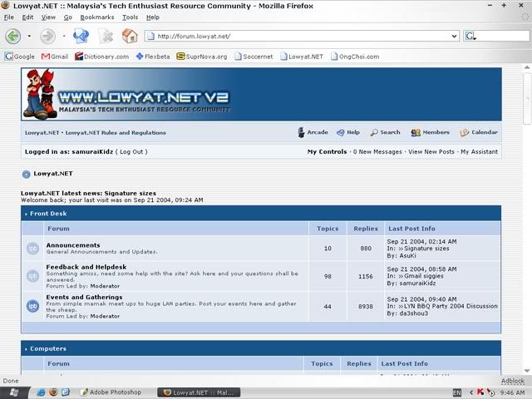This screenshot has width=532, height=399.
Task: Open the search engine selector dropdown
Action: point(470,36)
